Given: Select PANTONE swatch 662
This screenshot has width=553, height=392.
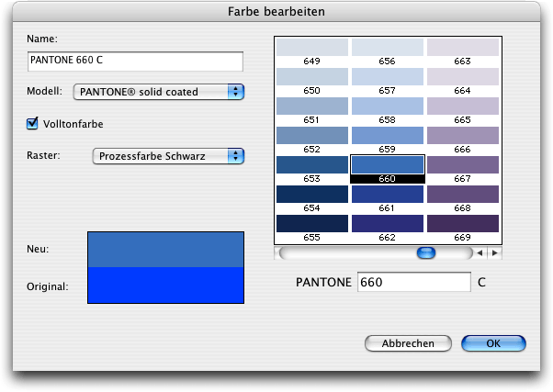Looking at the screenshot, I should click(388, 223).
